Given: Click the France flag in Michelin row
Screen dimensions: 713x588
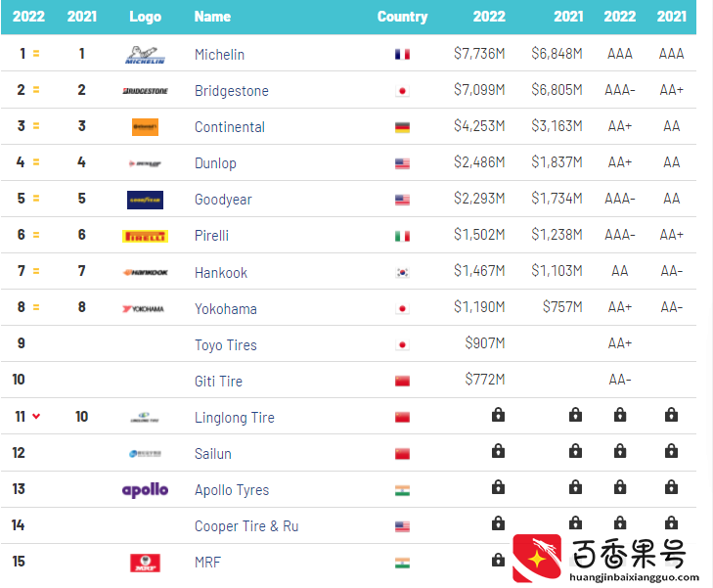Looking at the screenshot, I should pyautogui.click(x=402, y=55).
